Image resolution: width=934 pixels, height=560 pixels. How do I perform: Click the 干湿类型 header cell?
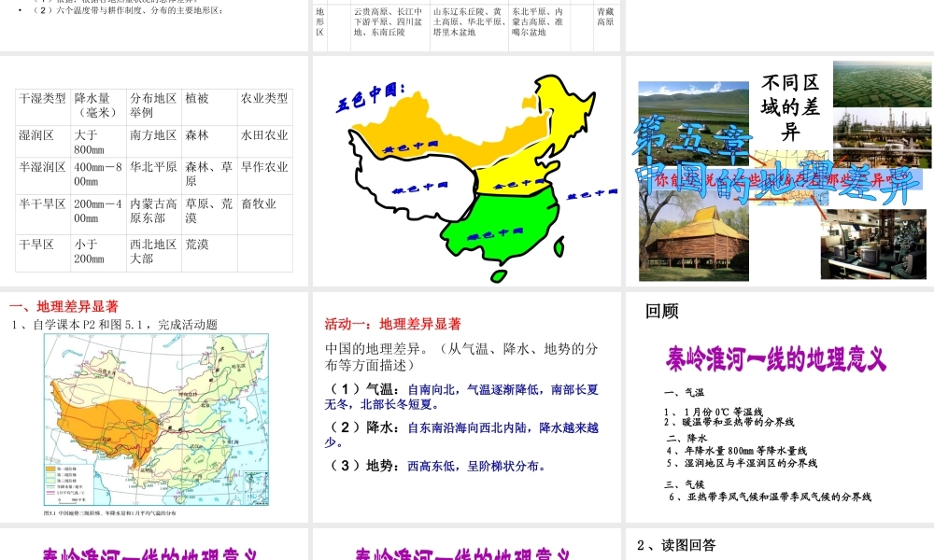pos(43,106)
